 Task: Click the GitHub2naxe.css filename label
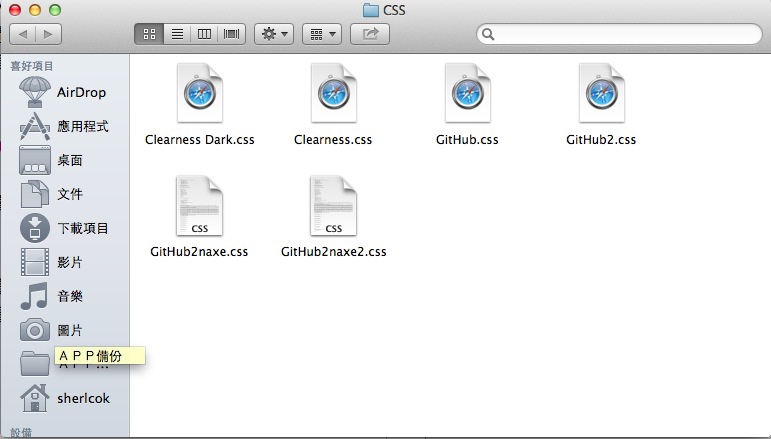(x=199, y=252)
